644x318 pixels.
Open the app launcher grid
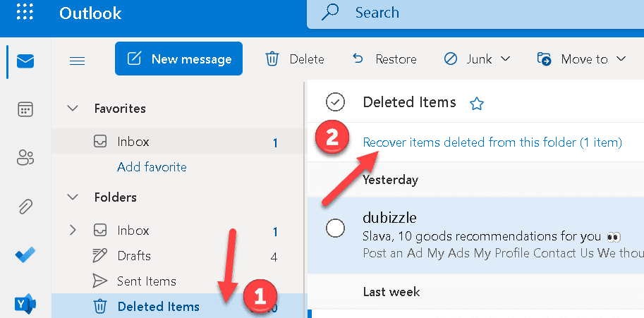coord(25,13)
